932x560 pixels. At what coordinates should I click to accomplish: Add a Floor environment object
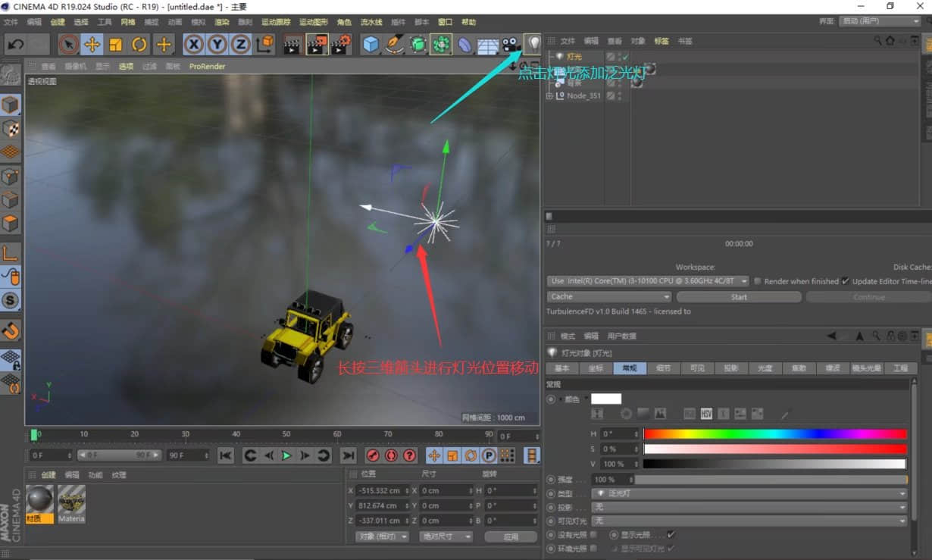coord(487,45)
